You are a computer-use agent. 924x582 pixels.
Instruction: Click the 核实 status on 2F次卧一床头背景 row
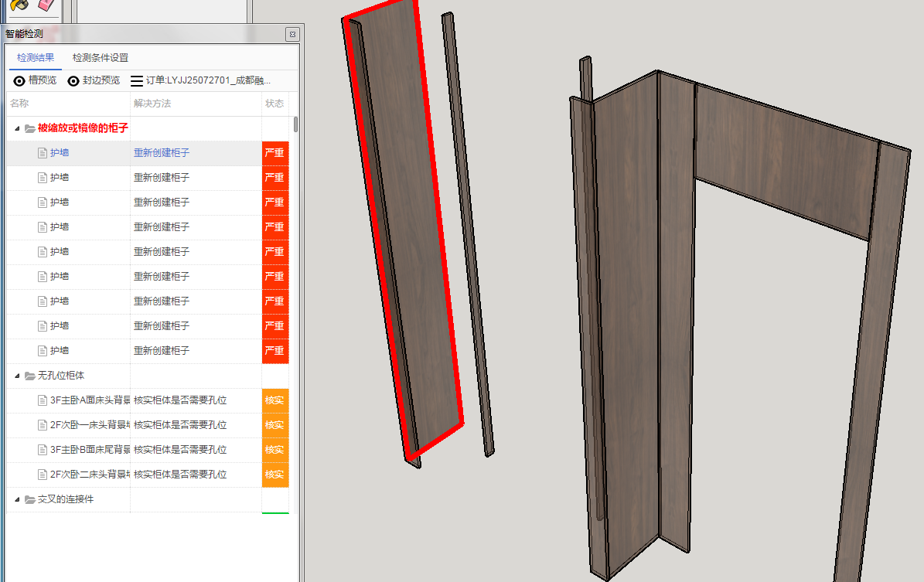(274, 425)
